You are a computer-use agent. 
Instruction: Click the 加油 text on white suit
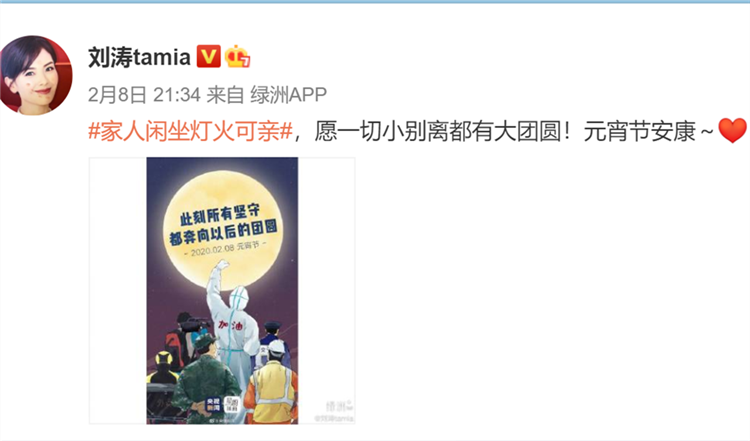coord(231,326)
